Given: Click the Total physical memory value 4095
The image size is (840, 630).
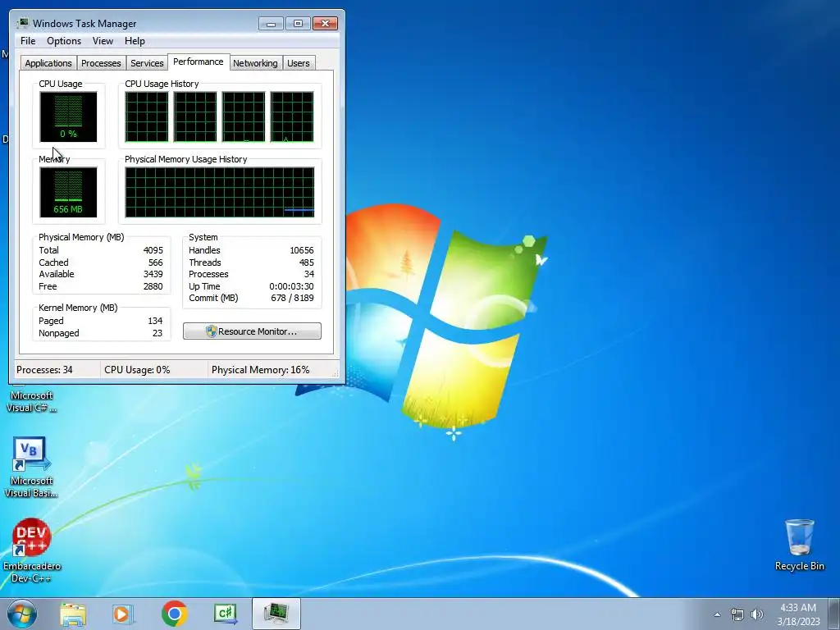Looking at the screenshot, I should tap(153, 250).
